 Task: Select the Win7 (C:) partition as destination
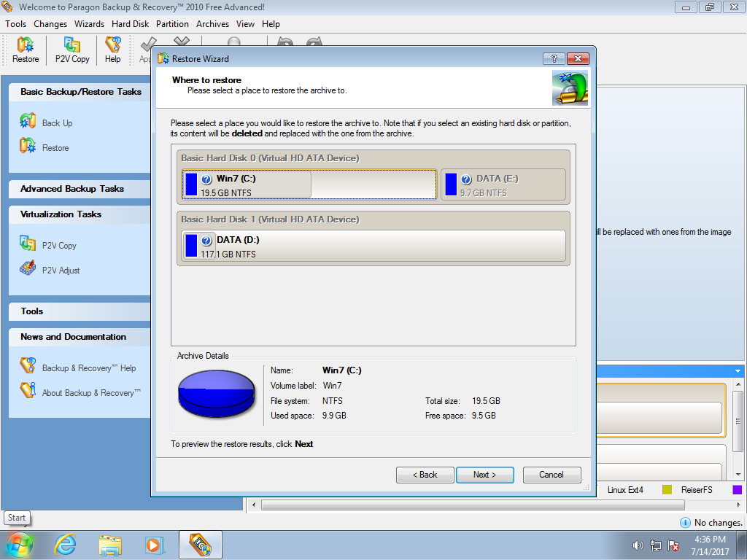tap(247, 184)
